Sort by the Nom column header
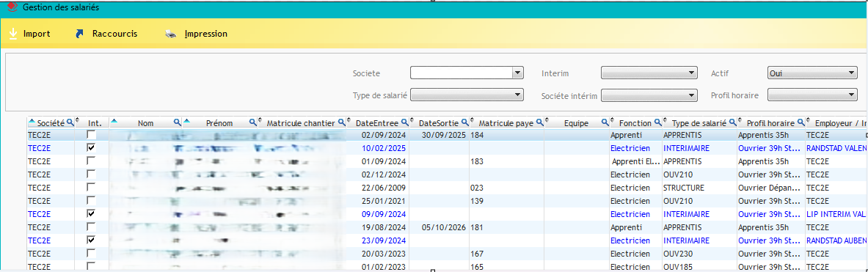This screenshot has height=272, width=868. pos(145,122)
